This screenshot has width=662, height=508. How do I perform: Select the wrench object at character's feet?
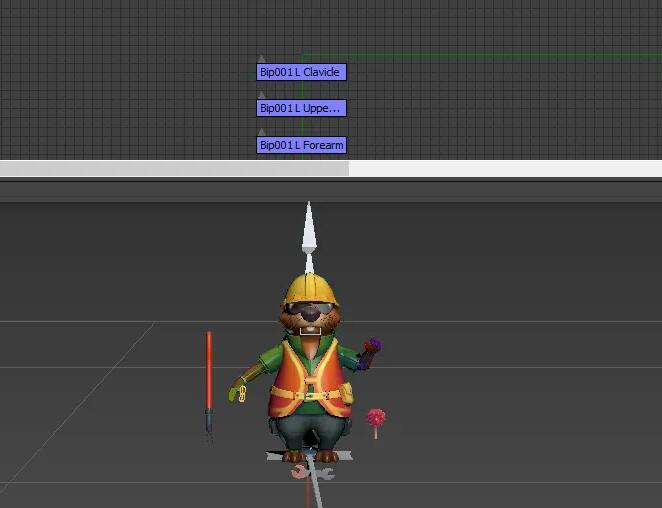click(312, 473)
